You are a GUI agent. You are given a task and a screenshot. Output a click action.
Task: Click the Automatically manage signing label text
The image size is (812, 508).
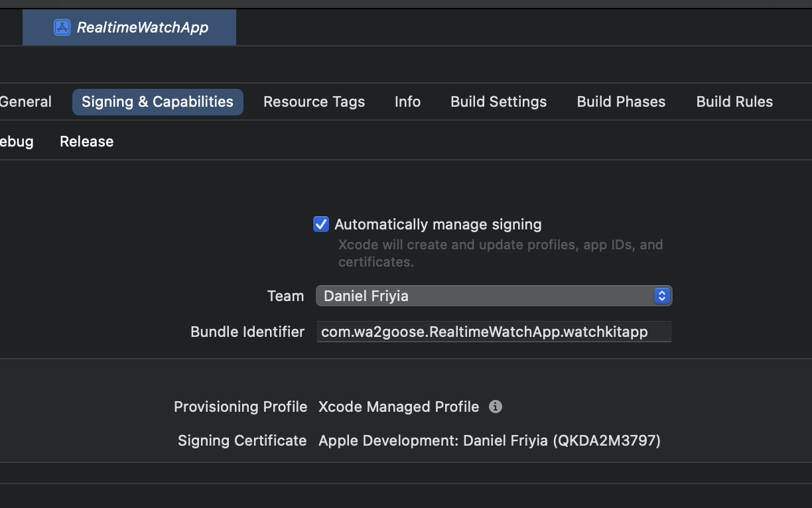pos(438,224)
